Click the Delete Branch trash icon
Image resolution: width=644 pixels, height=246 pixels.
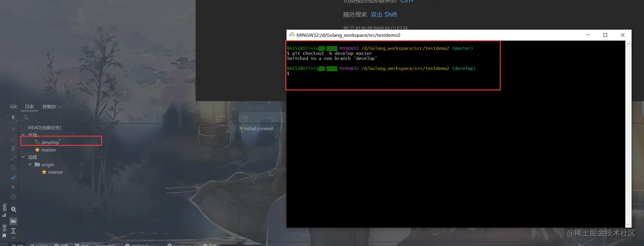click(x=13, y=148)
